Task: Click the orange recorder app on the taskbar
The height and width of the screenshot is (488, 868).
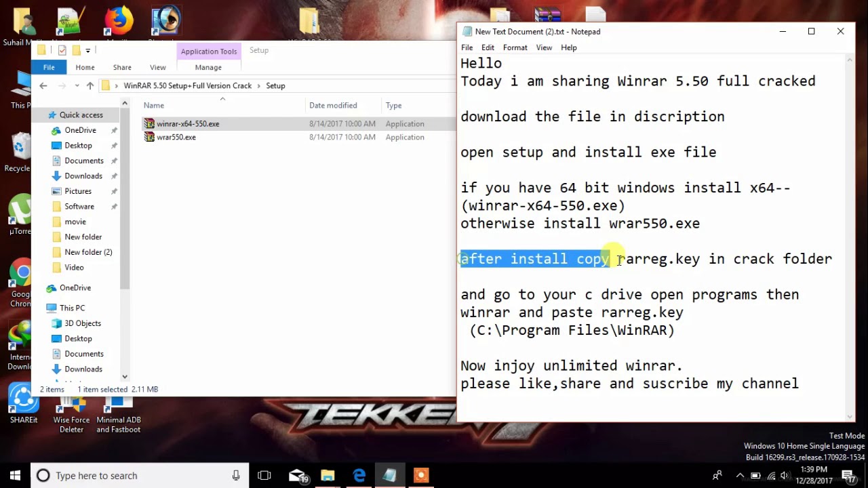Action: 421,475
